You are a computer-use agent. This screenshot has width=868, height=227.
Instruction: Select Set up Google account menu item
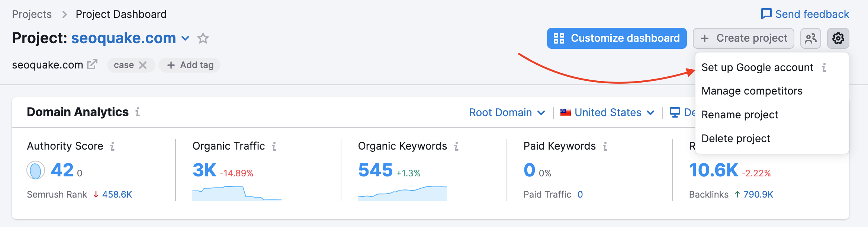[772, 67]
